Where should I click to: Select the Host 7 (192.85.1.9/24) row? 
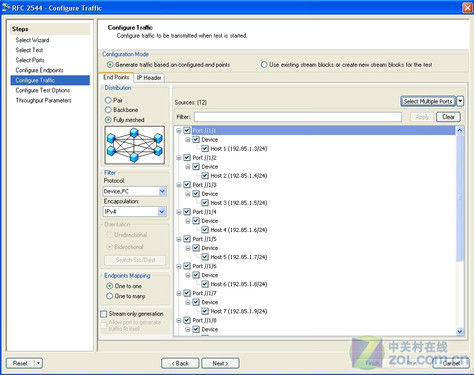point(239,311)
